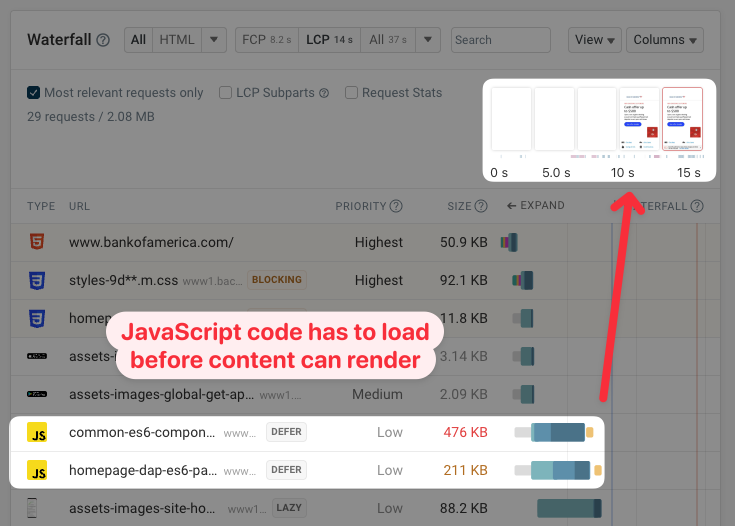Select the LCP 14 s milestone
Viewport: 735px width, 526px height.
pyautogui.click(x=330, y=40)
